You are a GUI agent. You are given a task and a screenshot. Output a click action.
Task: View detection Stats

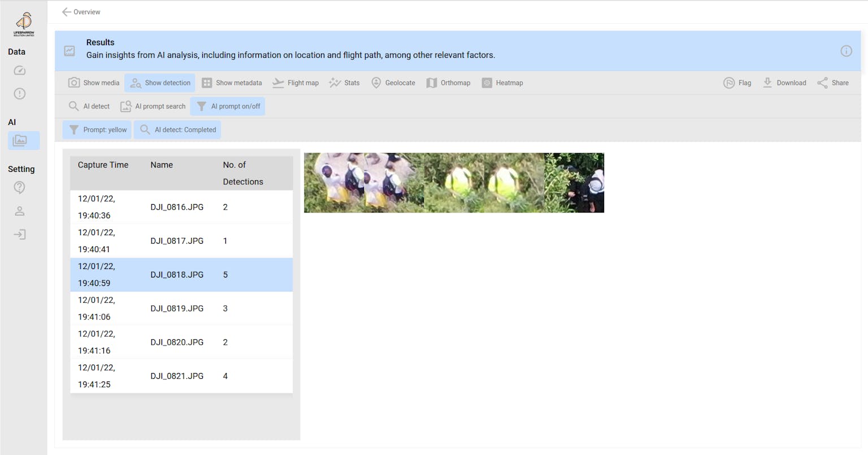[x=344, y=83]
